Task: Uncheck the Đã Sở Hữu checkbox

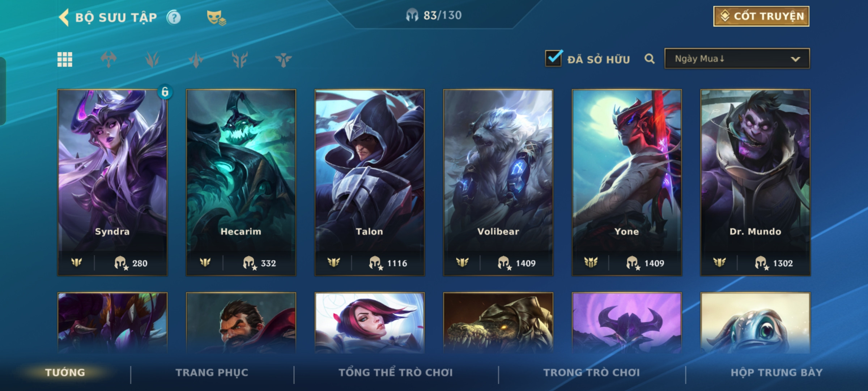Action: tap(554, 58)
